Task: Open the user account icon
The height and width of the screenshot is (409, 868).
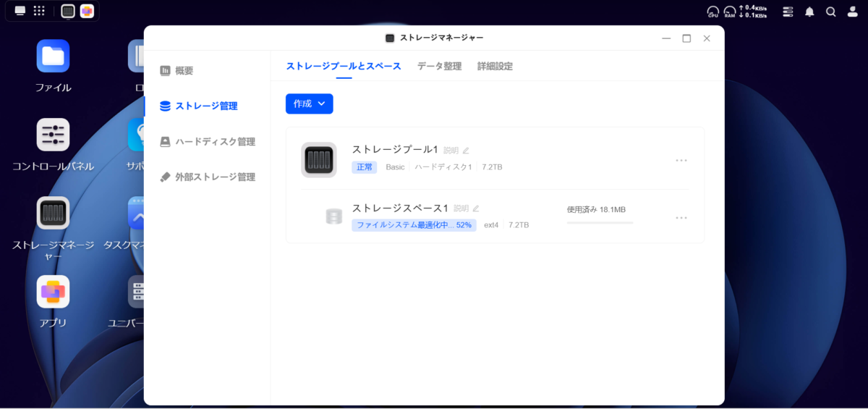Action: (853, 12)
